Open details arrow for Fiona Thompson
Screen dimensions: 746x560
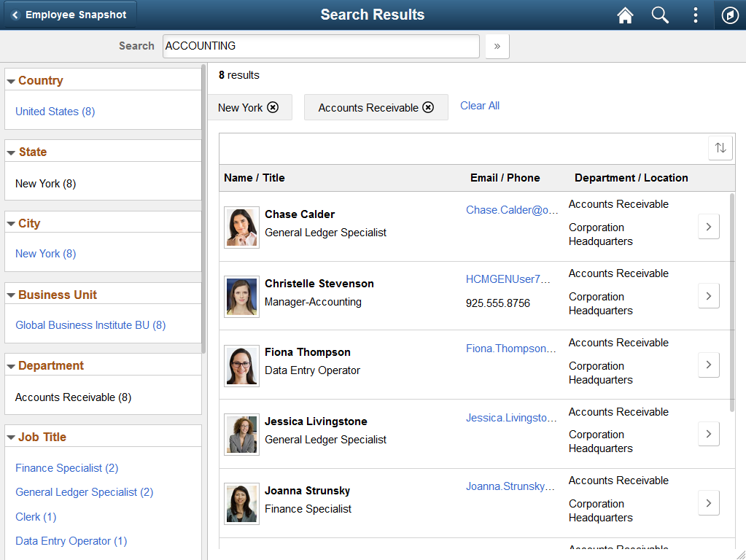pos(708,365)
